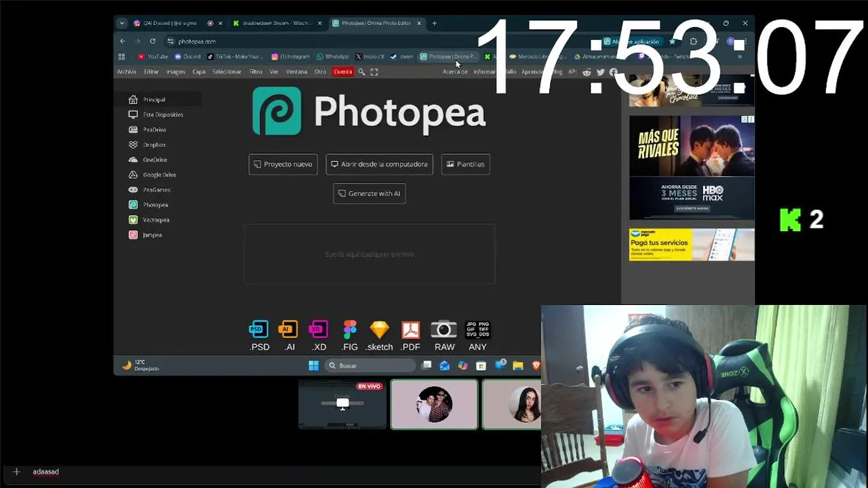Screen dimensions: 868x488
Task: Click the file drop area placeholder
Action: point(370,254)
